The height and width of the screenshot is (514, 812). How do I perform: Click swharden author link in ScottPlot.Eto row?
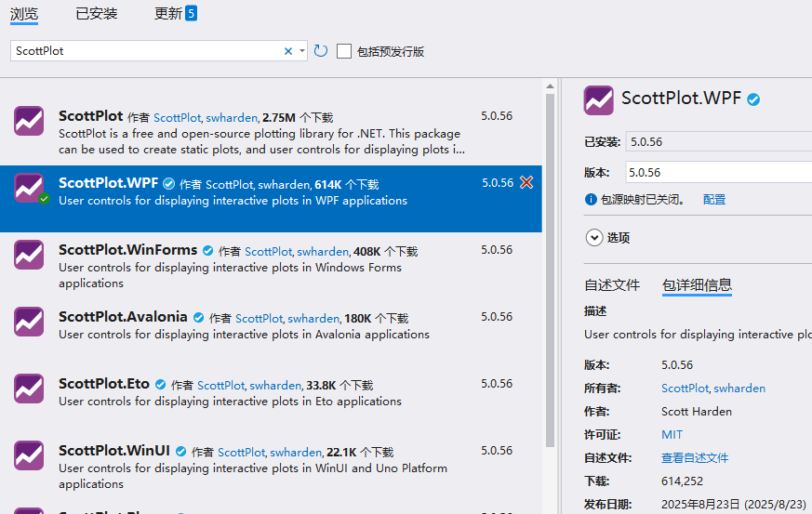point(275,386)
